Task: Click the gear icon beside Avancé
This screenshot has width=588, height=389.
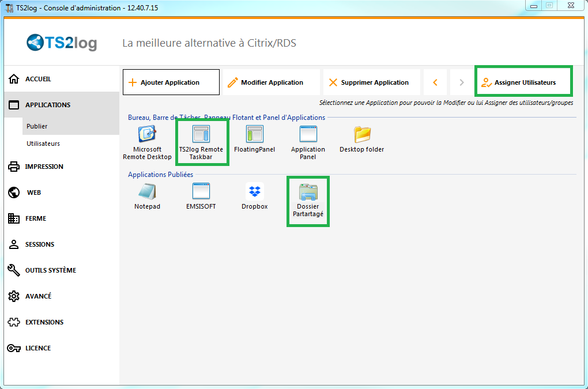Action: tap(14, 296)
